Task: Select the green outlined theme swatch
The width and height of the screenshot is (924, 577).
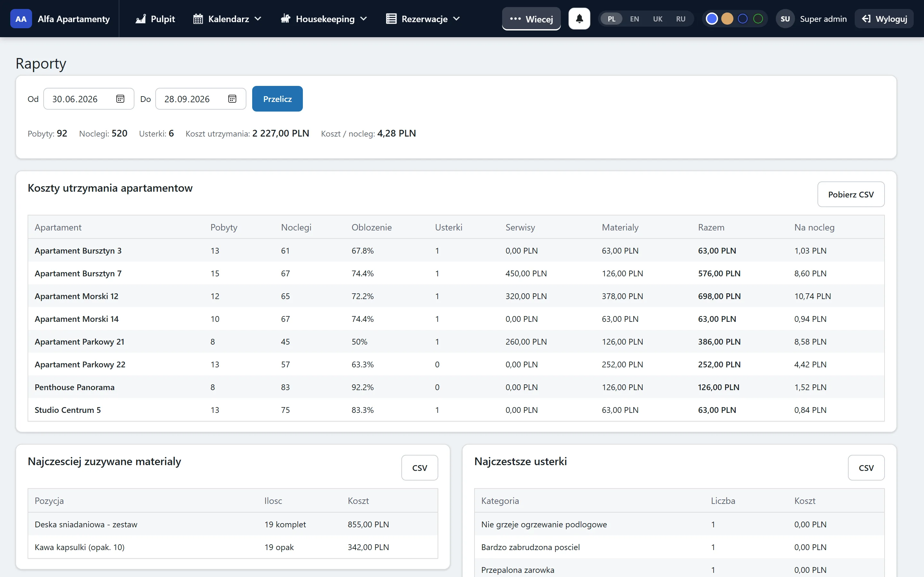Action: click(x=758, y=19)
